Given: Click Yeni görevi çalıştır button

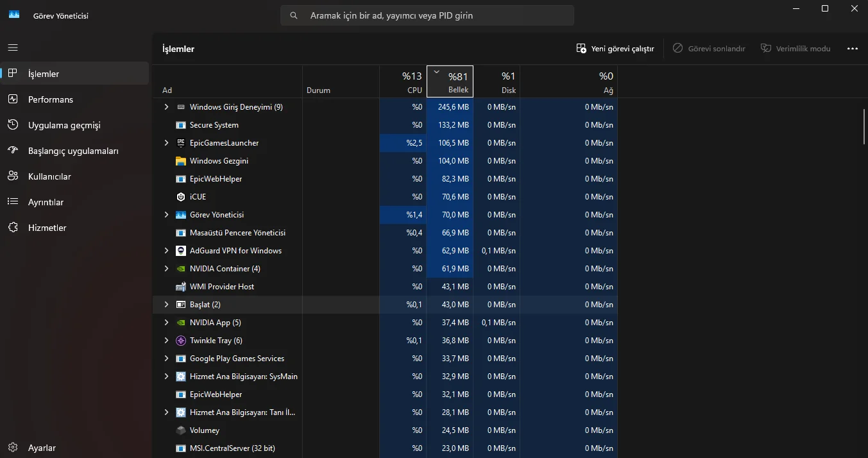Looking at the screenshot, I should click(615, 49).
